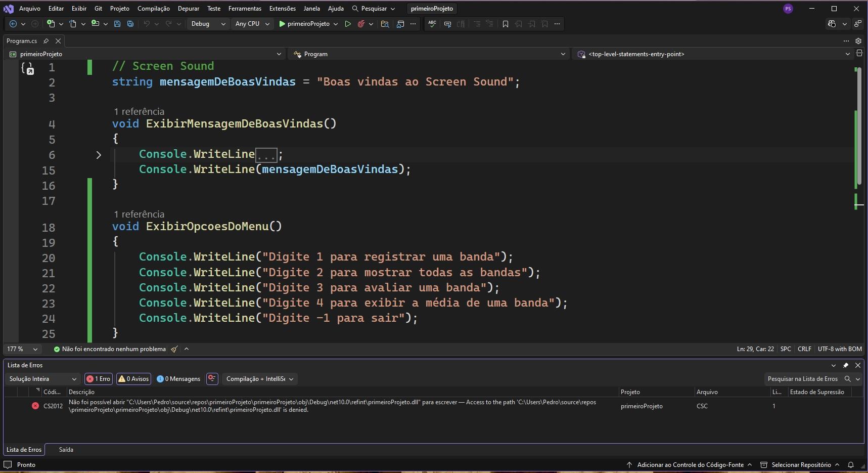Click the code cleanup broom icon
This screenshot has height=473, width=868.
pyautogui.click(x=174, y=349)
